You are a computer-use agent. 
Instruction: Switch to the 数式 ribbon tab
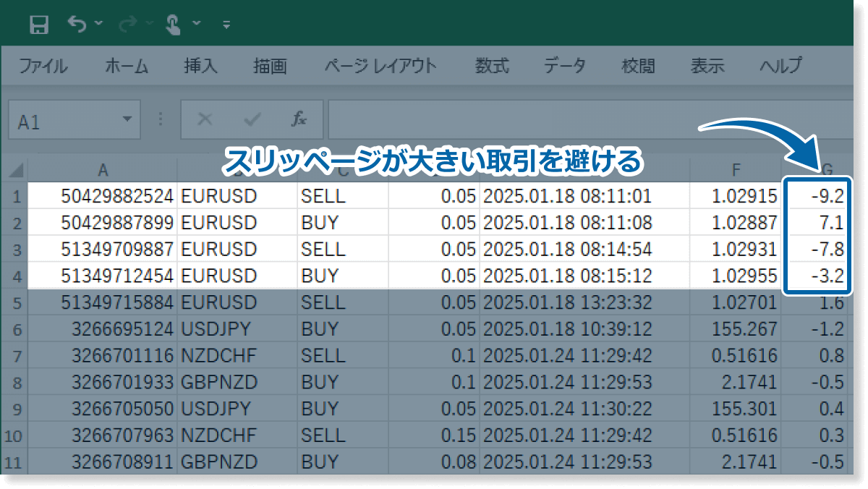click(x=492, y=67)
